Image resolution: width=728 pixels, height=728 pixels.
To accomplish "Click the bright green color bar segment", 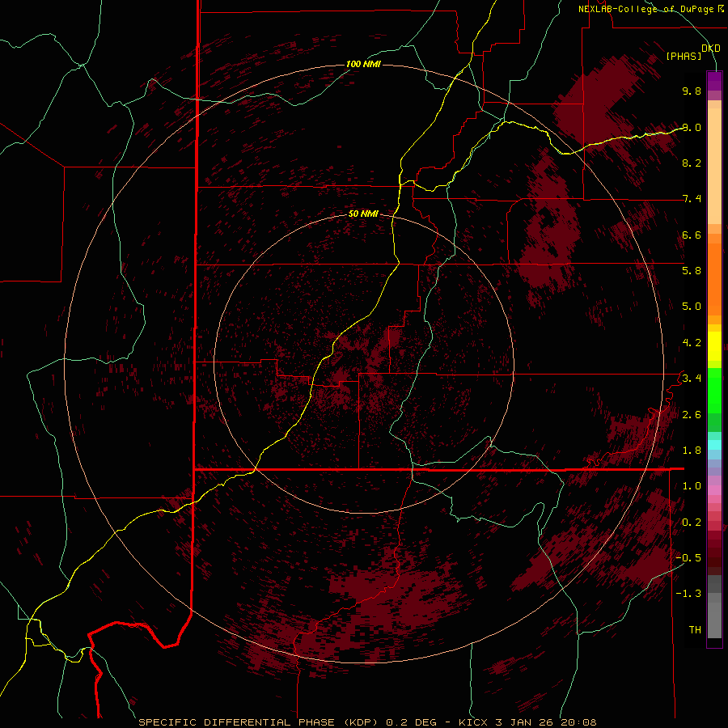I will [714, 390].
